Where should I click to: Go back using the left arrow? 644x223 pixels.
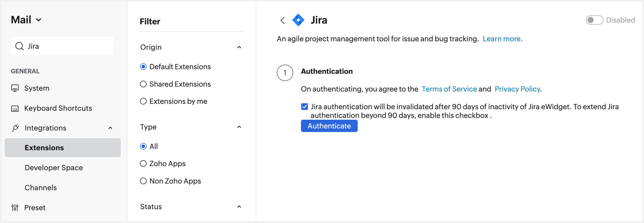pos(282,20)
